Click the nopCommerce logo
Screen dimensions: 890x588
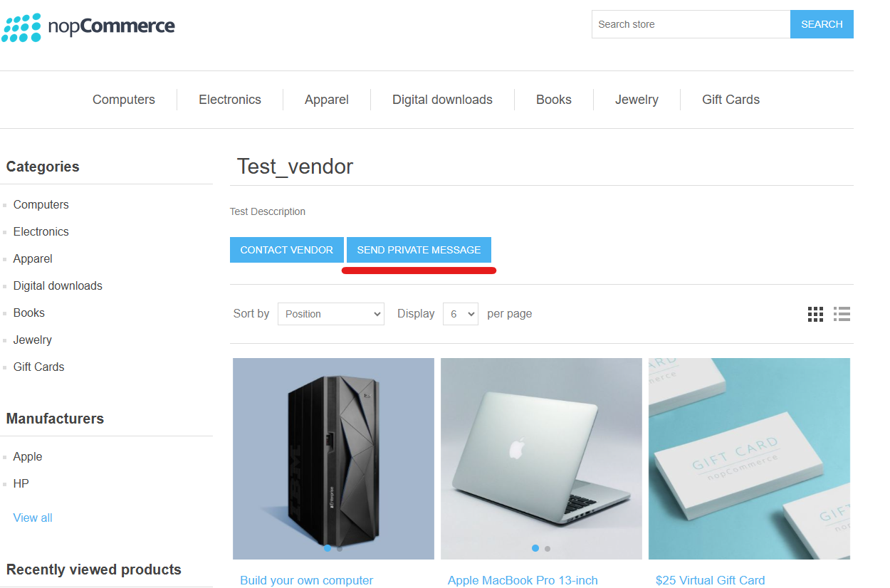point(88,27)
